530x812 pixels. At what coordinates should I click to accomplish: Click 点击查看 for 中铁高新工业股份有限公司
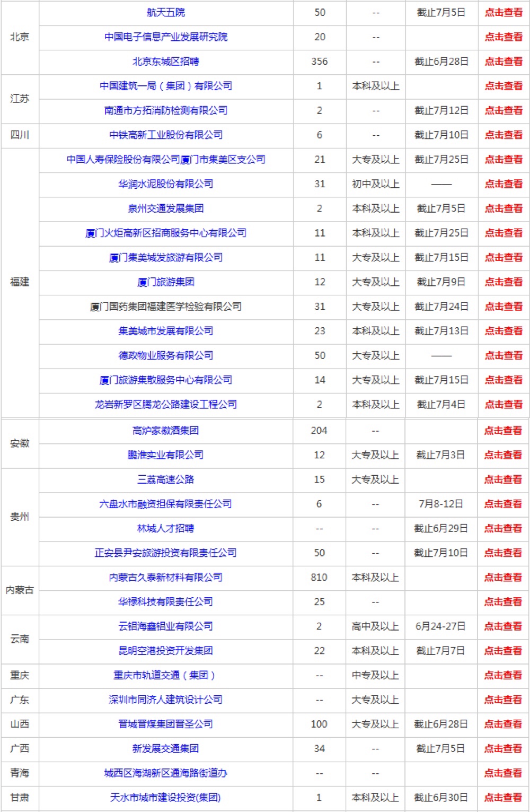(x=503, y=135)
